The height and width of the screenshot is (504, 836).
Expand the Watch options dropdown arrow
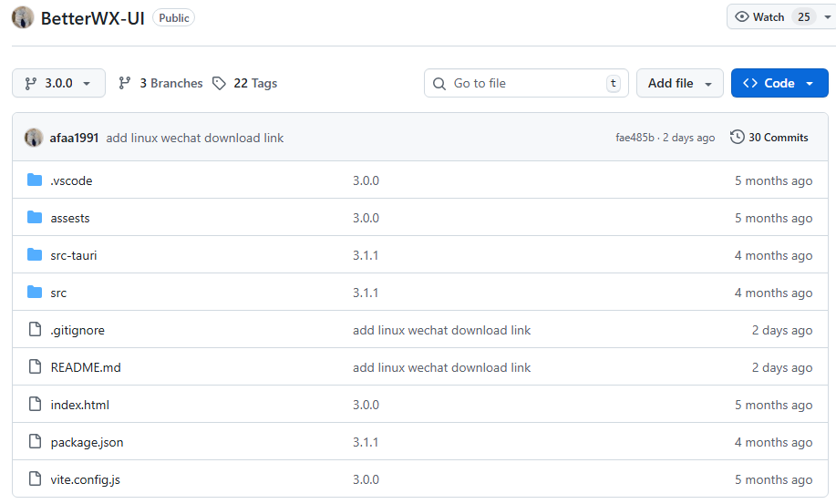[x=827, y=17]
